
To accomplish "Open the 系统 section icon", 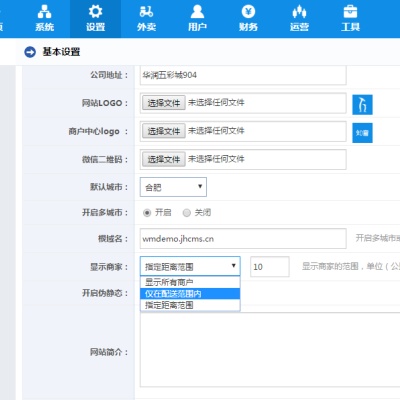I will coord(44,19).
